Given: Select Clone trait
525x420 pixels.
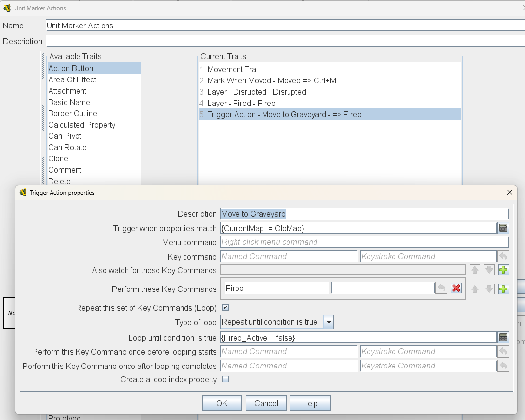Looking at the screenshot, I should pos(94,159).
